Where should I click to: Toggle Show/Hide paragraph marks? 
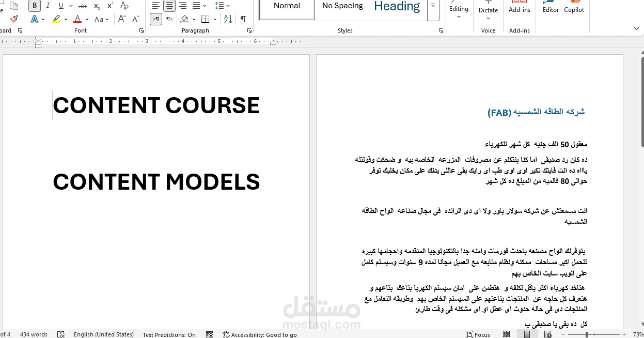click(243, 19)
